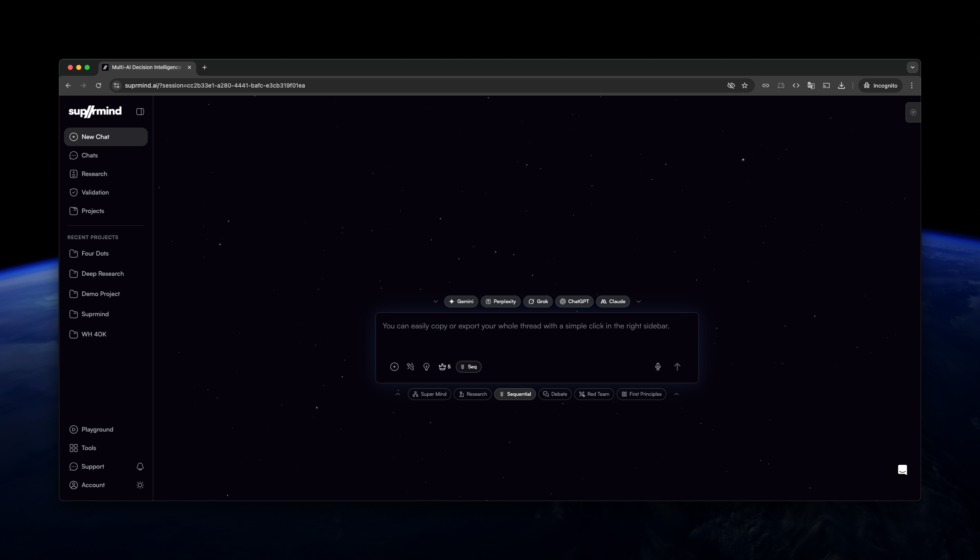
Task: Collapse the sidebar with the panel icon
Action: [140, 112]
